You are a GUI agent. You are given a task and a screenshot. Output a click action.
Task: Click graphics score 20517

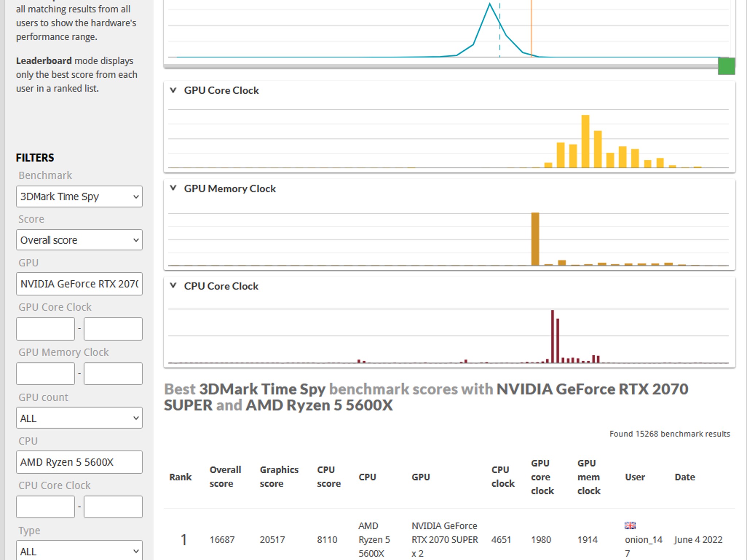click(272, 540)
